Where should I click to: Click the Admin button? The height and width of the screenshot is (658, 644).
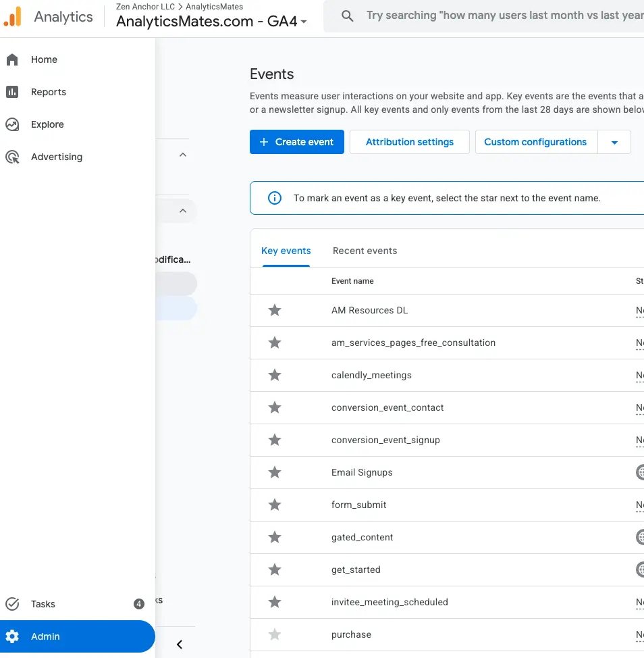[77, 636]
